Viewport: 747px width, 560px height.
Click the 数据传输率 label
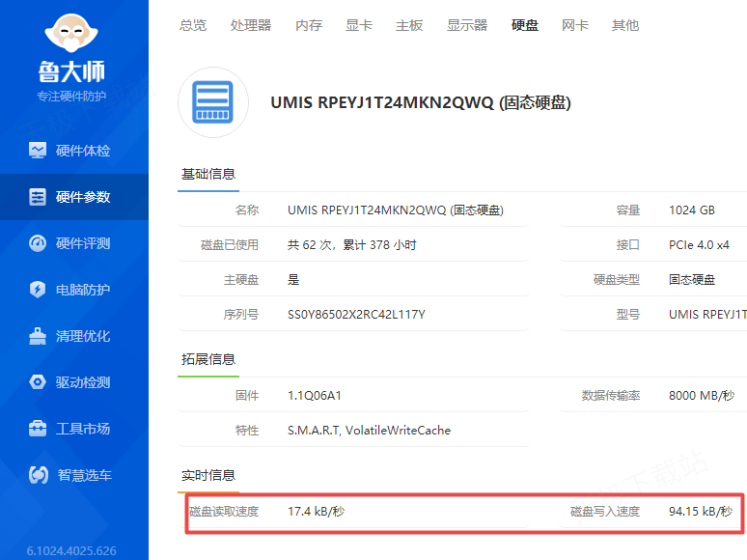coord(611,396)
